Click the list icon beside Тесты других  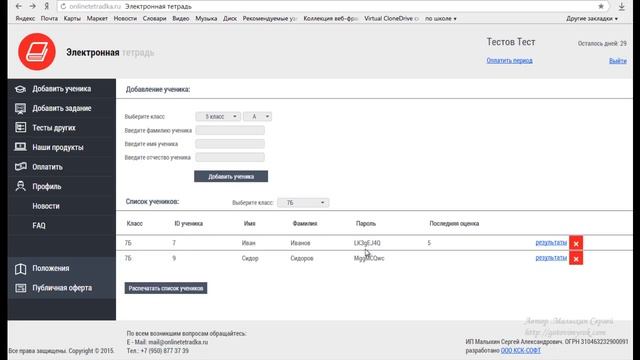pos(20,128)
